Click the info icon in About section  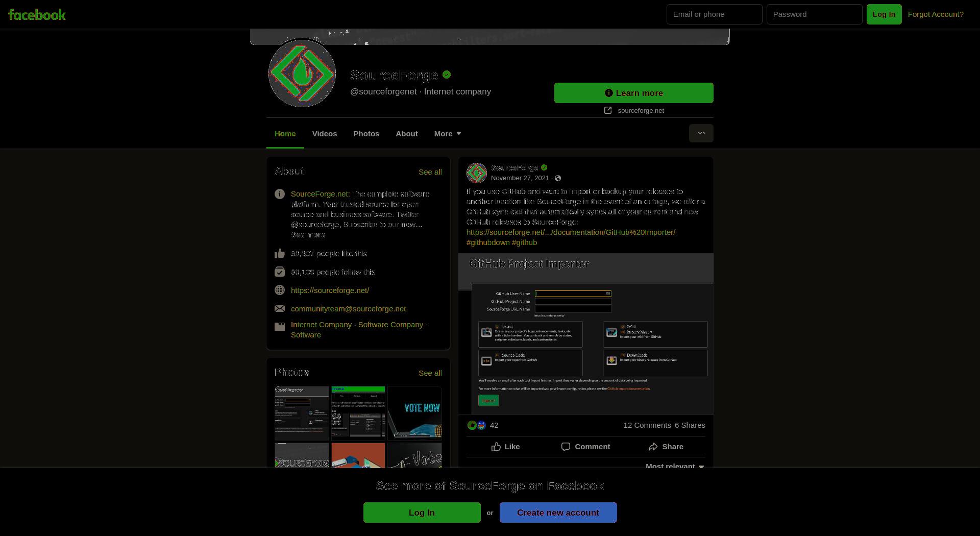(280, 194)
